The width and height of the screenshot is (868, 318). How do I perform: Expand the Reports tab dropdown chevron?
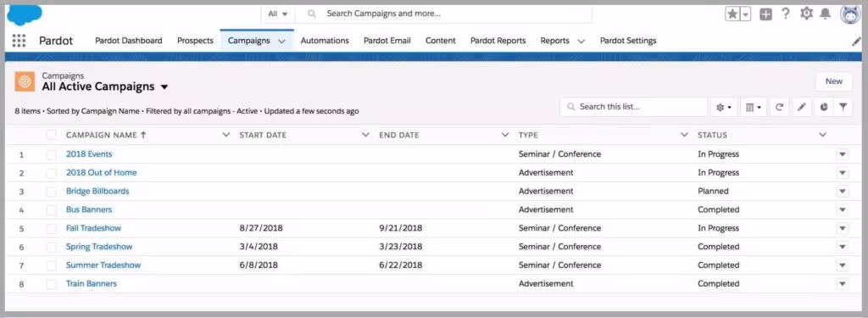(581, 41)
